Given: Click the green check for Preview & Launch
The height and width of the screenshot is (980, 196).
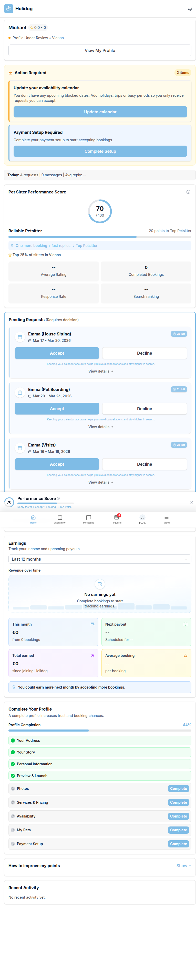Looking at the screenshot, I should [x=13, y=776].
